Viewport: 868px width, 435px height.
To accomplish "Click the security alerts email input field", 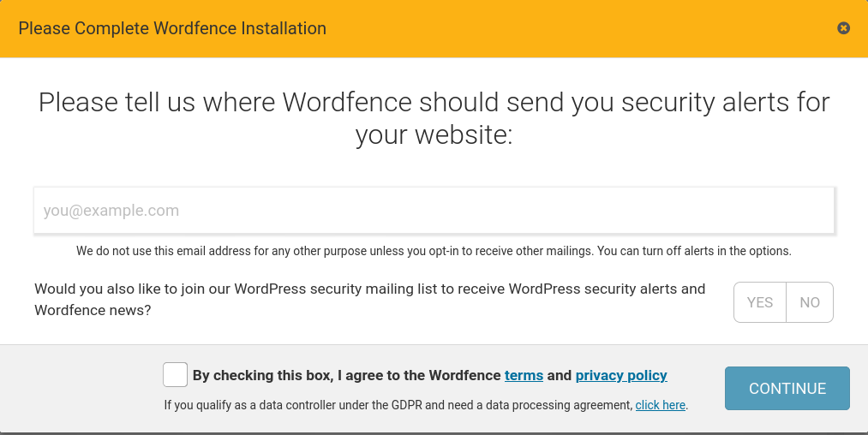I will coord(434,211).
